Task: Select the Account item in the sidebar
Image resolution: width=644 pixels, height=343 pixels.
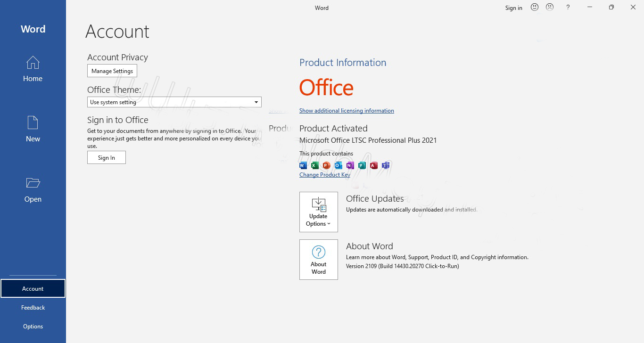Action: (x=33, y=288)
